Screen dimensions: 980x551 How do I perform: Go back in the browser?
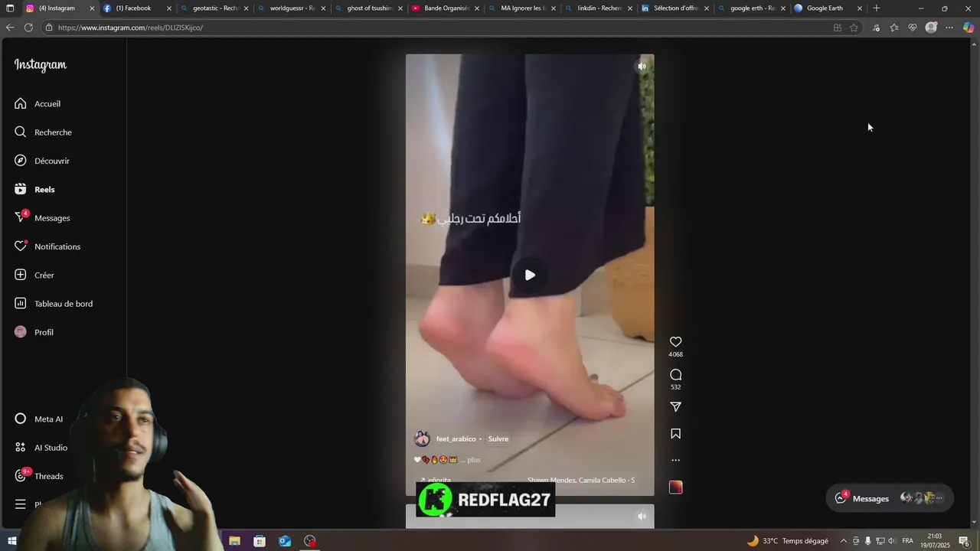10,28
